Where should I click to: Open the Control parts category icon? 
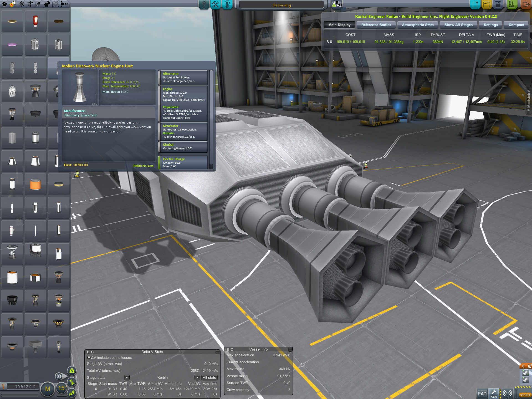pos(22,4)
